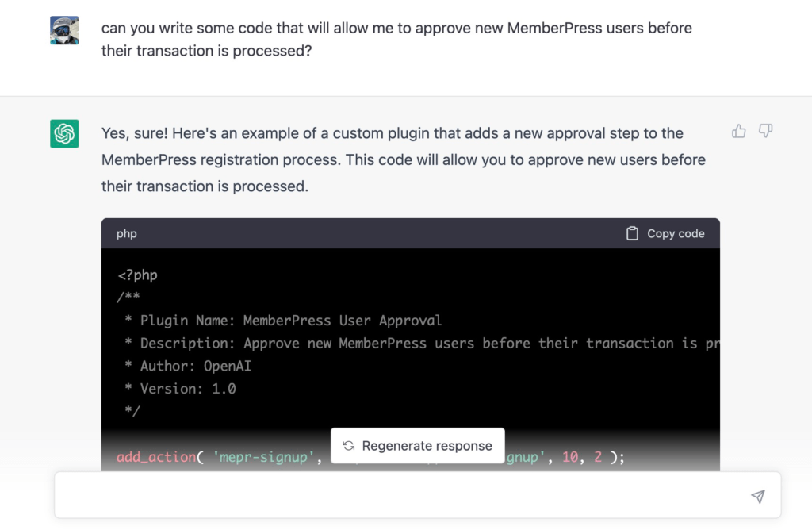The height and width of the screenshot is (530, 812).
Task: Click the ChatGPT logo avatar
Action: click(x=64, y=133)
